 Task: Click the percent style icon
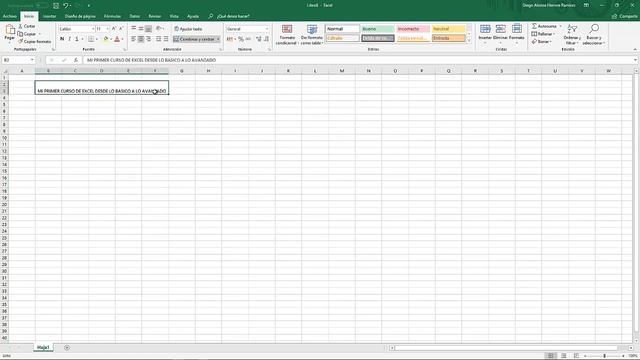pyautogui.click(x=241, y=39)
